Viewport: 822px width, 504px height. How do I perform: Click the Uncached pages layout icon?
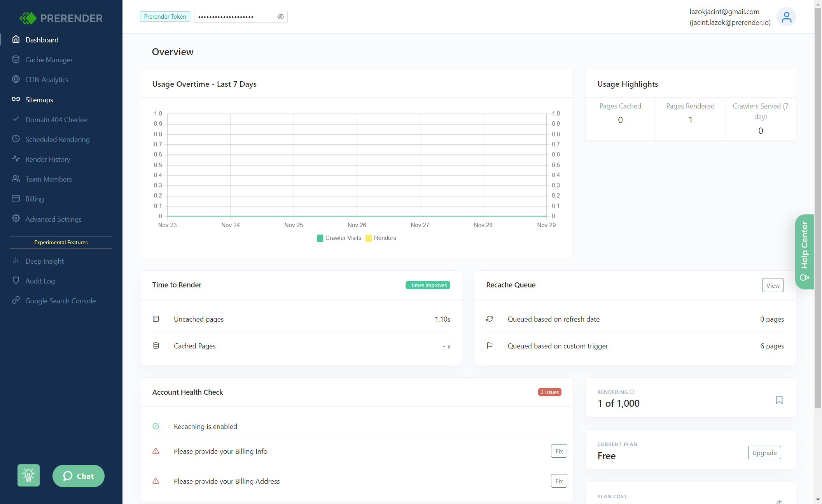coord(156,319)
